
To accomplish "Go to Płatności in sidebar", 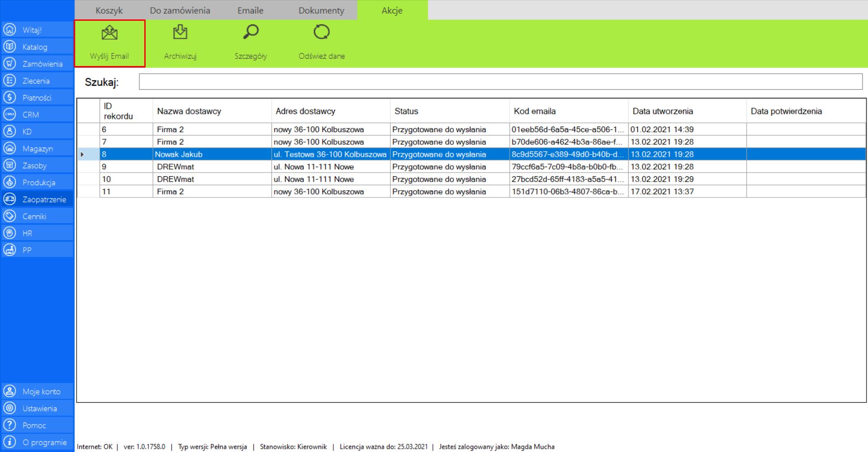I will [37, 98].
